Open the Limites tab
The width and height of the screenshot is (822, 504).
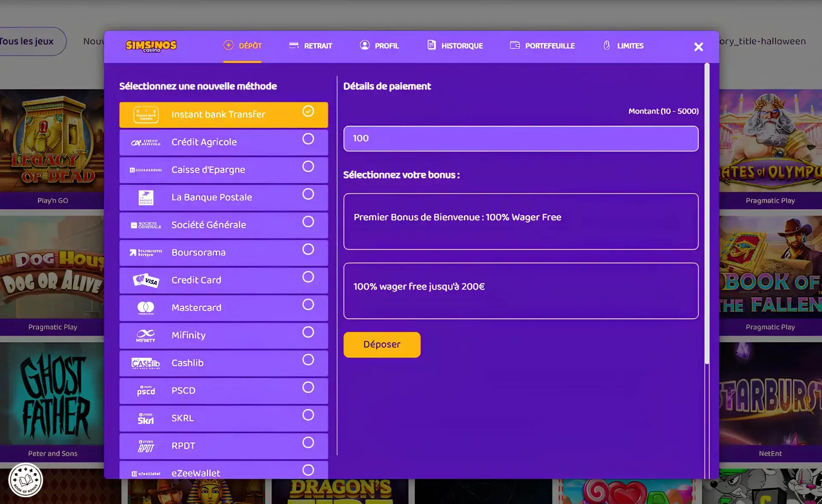623,46
